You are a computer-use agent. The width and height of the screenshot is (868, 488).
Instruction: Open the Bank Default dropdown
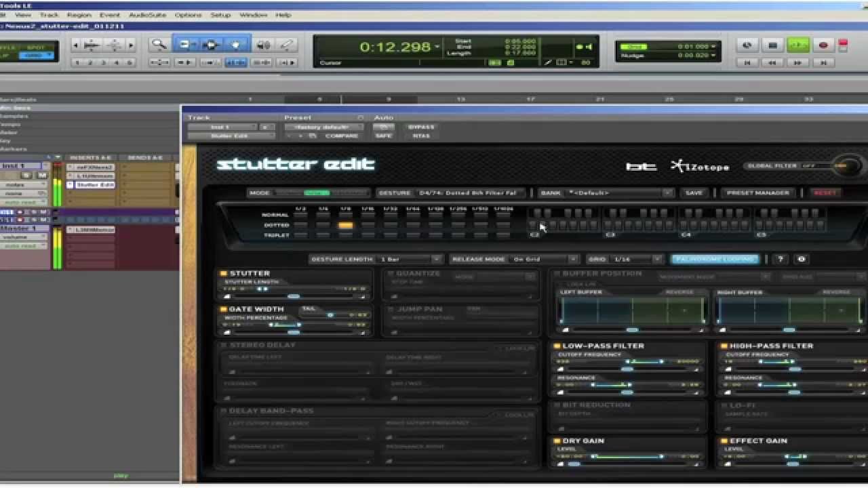[620, 193]
